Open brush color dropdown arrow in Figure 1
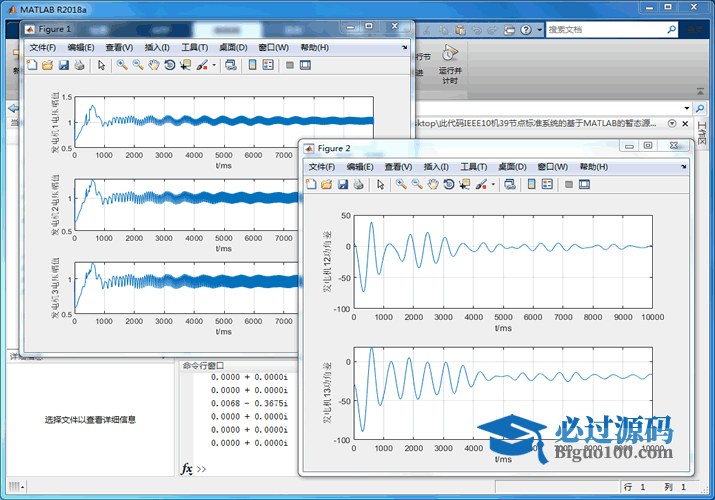This screenshot has height=500, width=715. [214, 65]
